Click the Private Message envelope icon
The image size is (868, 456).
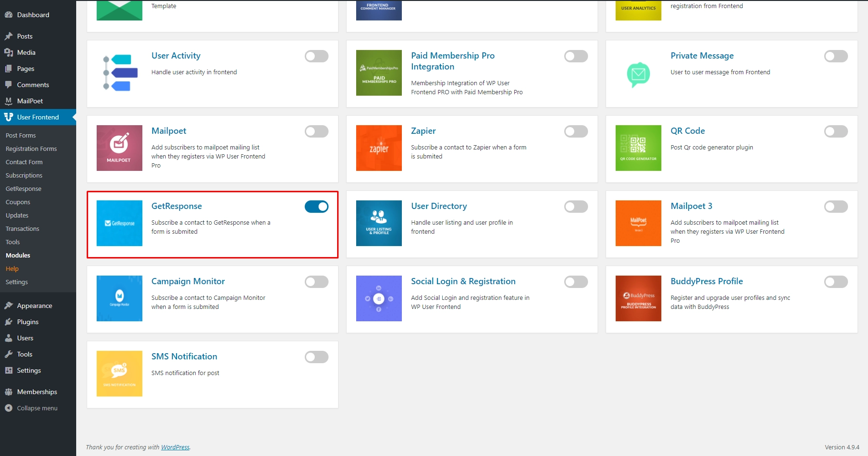point(638,74)
